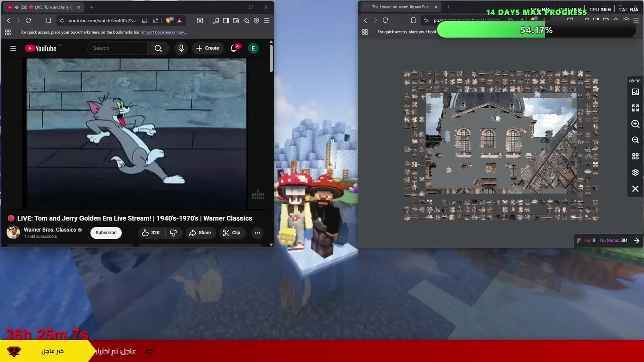Zoom out on the jigsaw puzzle
The image size is (644, 362).
pyautogui.click(x=635, y=140)
